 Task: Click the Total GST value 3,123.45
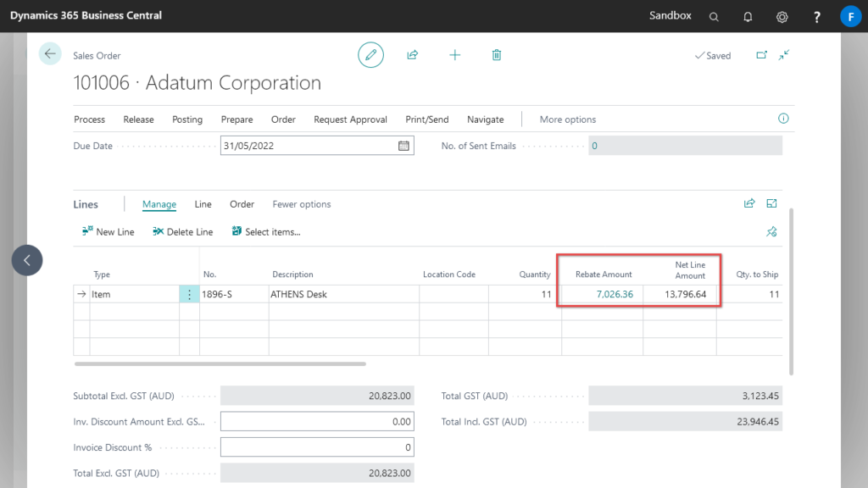pos(685,396)
